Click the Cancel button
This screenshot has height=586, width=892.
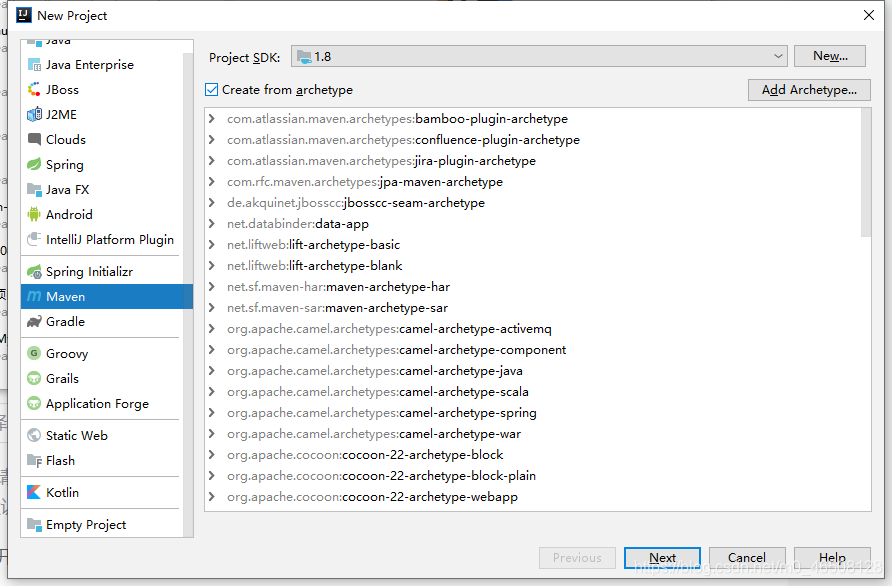pos(747,558)
